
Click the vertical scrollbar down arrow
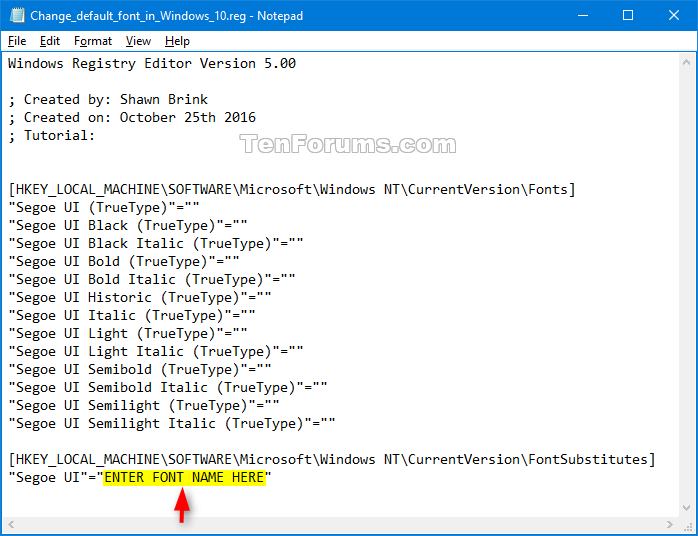coord(686,508)
